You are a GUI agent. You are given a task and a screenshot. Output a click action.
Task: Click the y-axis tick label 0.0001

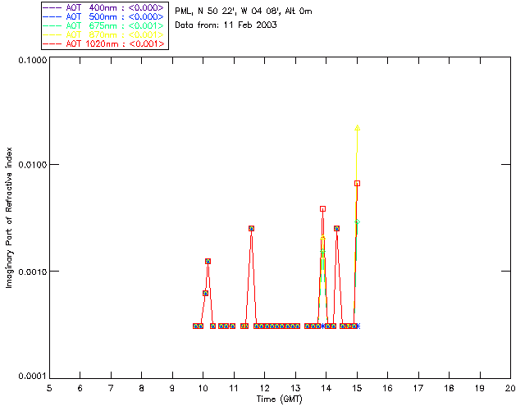tap(32, 377)
